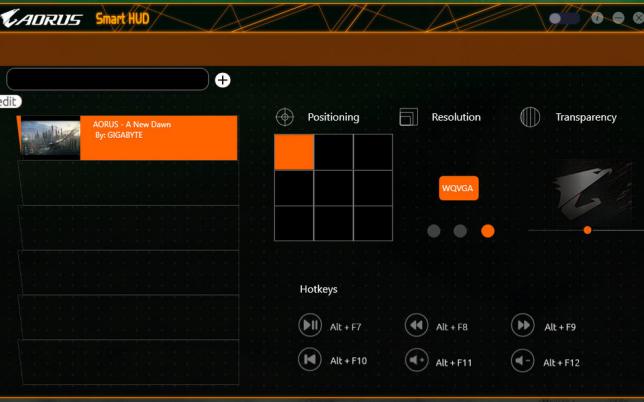Click the volume down icon for Alt + F12
The image size is (644, 402).
[522, 360]
